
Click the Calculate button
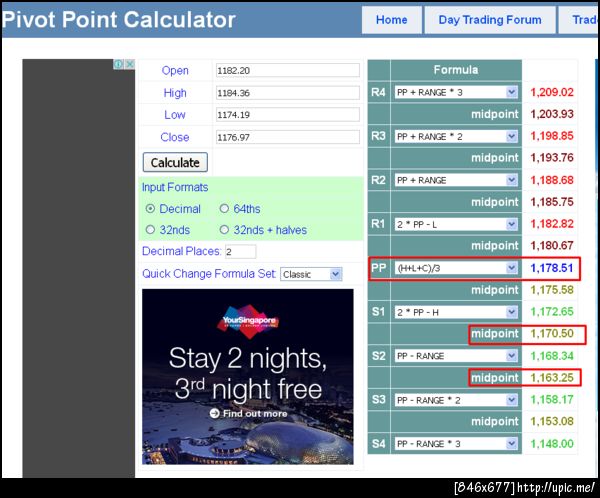click(x=175, y=162)
